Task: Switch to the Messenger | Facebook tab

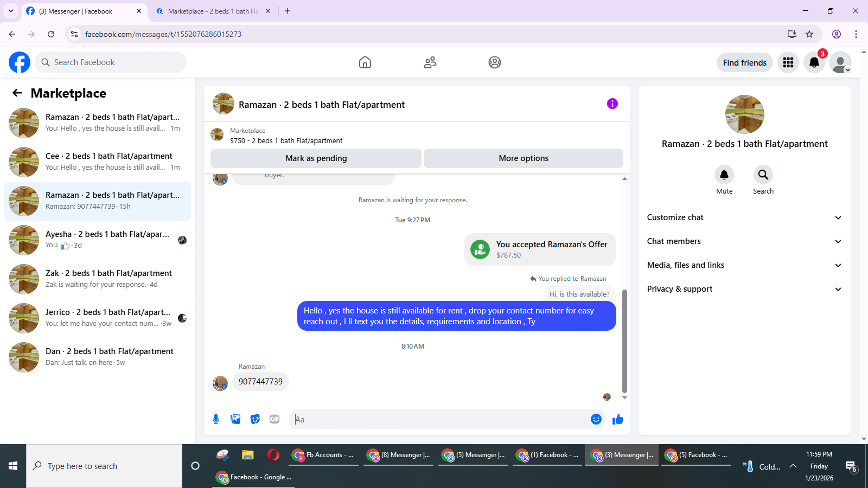Action: point(84,11)
